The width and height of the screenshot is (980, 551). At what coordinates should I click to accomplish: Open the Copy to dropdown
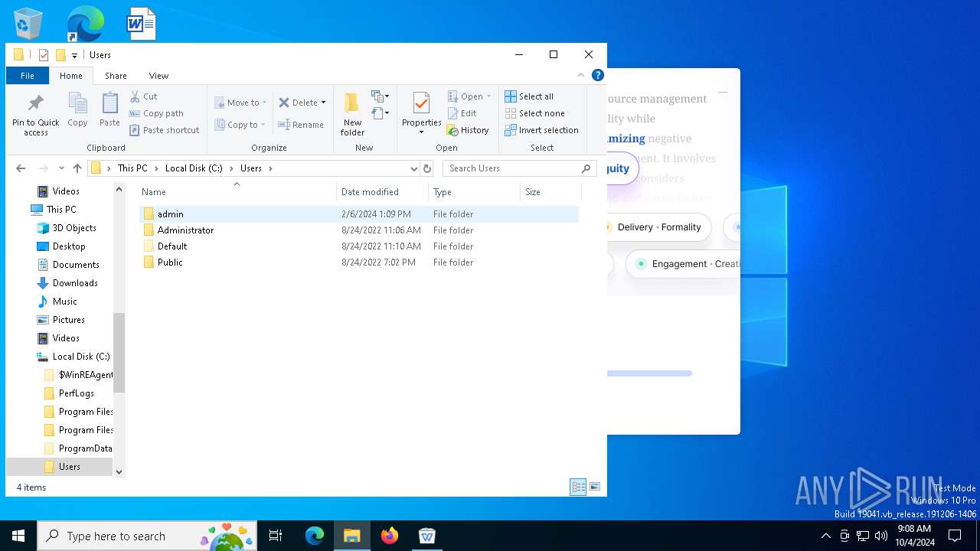tap(240, 125)
